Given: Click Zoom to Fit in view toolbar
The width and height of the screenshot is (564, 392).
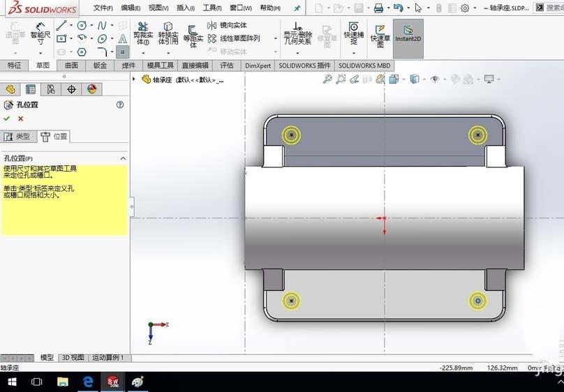Looking at the screenshot, I should point(327,79).
